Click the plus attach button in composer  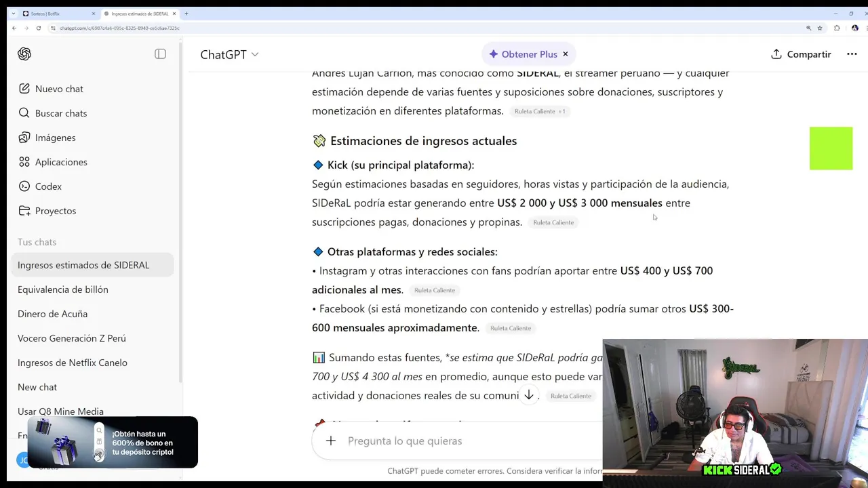click(330, 441)
